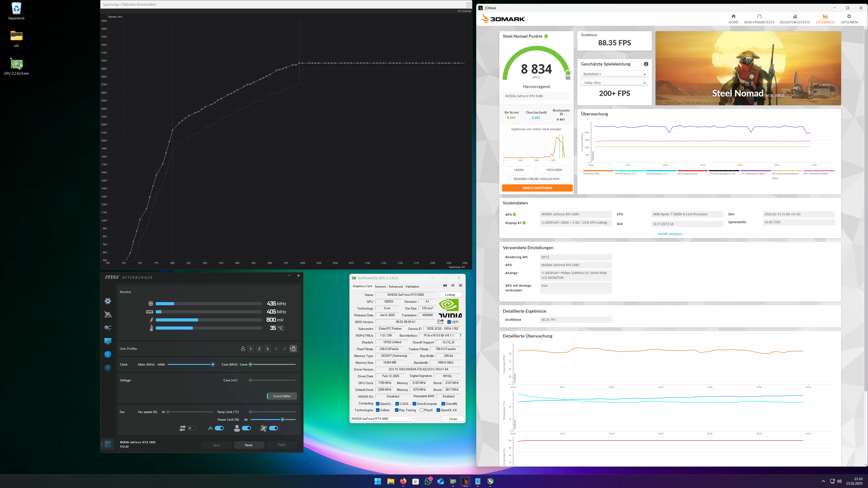Image resolution: width=868 pixels, height=488 pixels.
Task: Take GPU-Z screenshot with camera icon
Action: [x=445, y=286]
